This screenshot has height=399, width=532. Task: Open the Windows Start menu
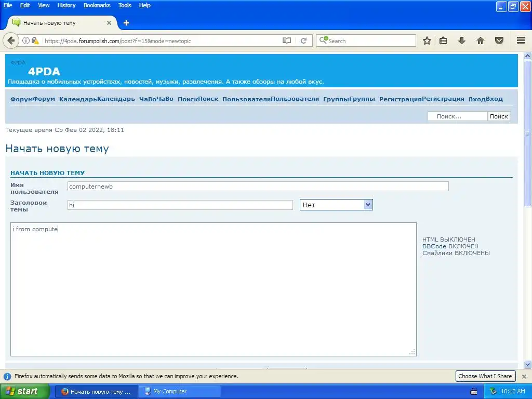pyautogui.click(x=24, y=391)
